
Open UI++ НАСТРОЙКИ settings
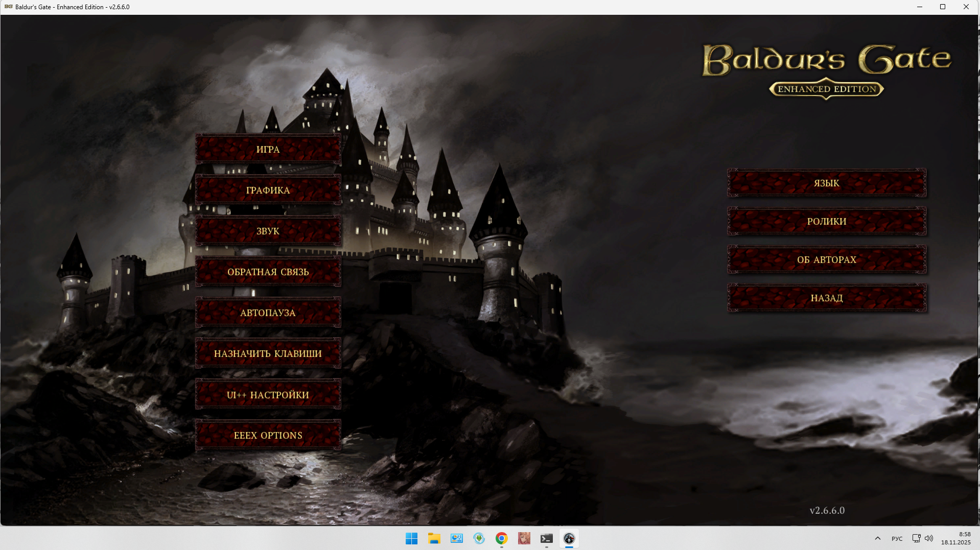[x=268, y=395]
